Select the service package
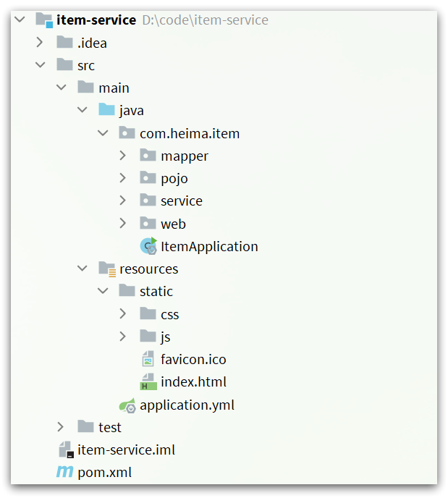448x498 pixels. click(181, 201)
